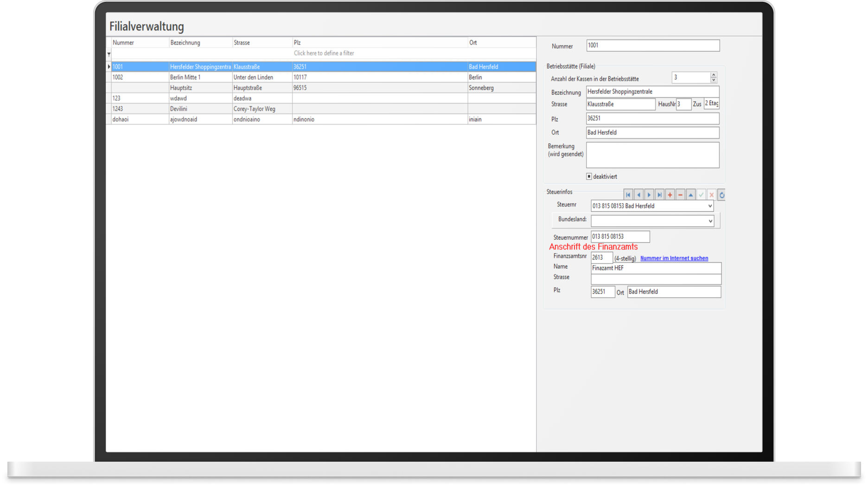
Task: Cancel edit with the red X icon
Action: [x=711, y=195]
